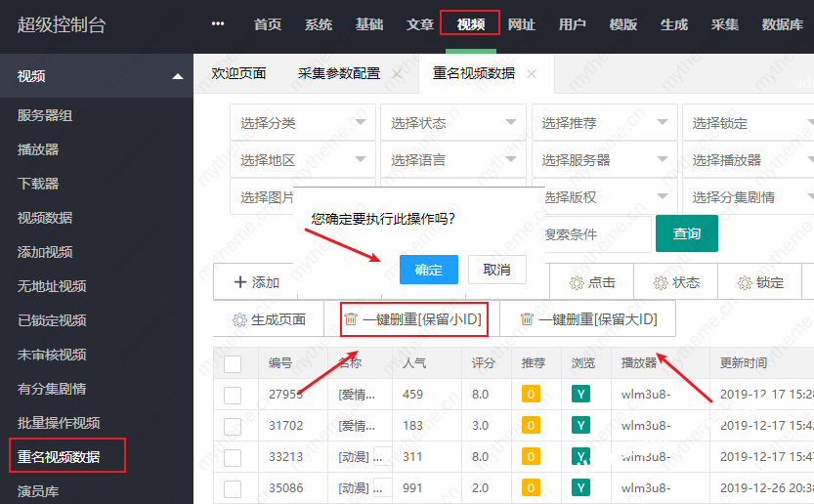The height and width of the screenshot is (504, 814).
Task: Close the 重名视频数据 tab
Action: click(x=532, y=73)
